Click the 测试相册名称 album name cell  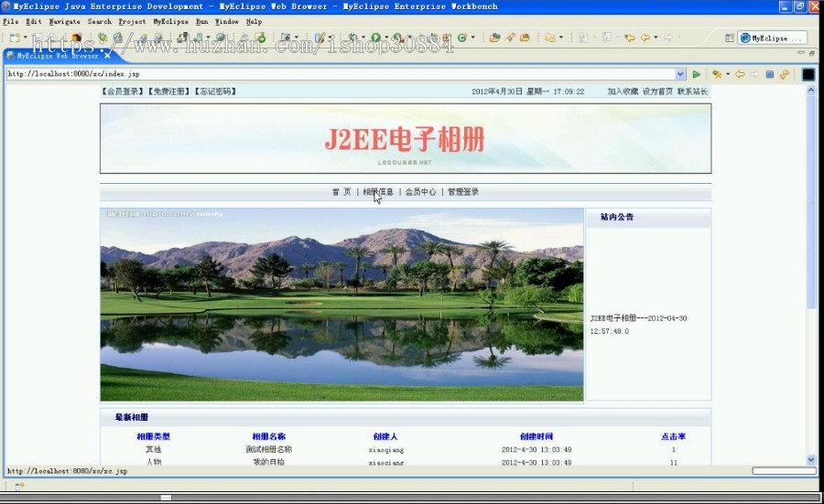[269, 449]
